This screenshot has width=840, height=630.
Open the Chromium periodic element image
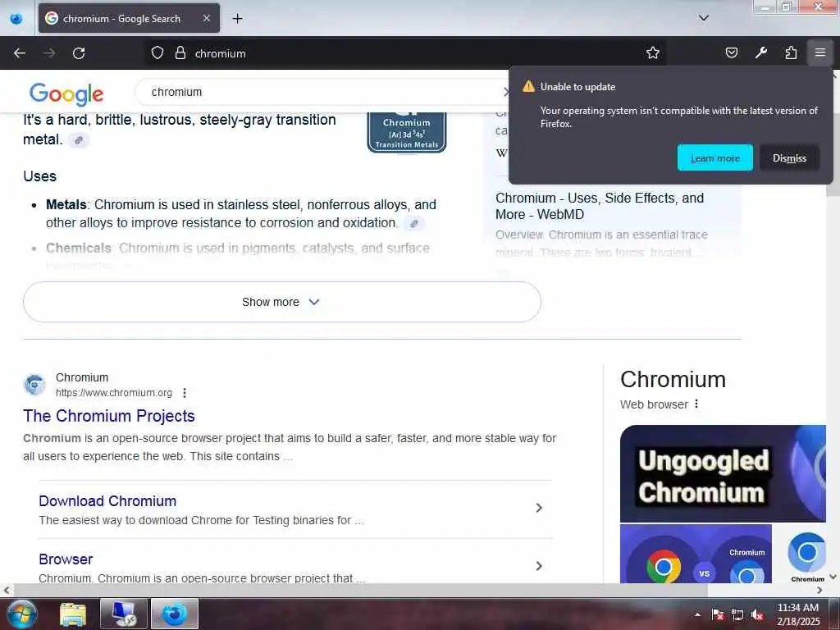pos(407,132)
